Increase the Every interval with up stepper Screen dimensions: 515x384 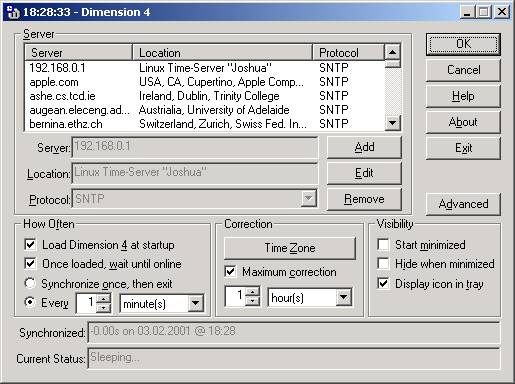(x=104, y=298)
